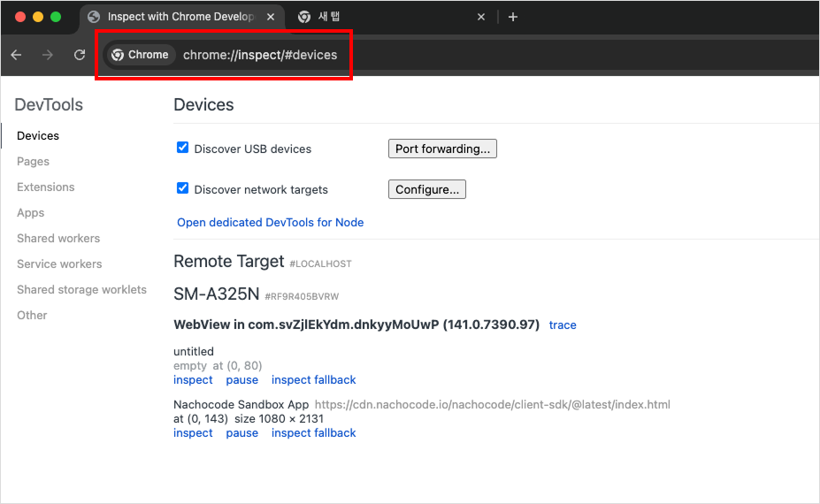Open a new tab with the plus icon
820x504 pixels.
pyautogui.click(x=513, y=18)
